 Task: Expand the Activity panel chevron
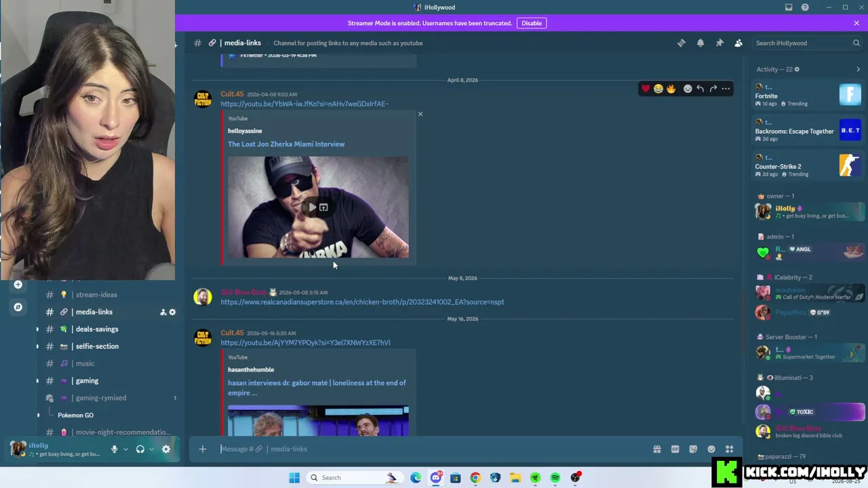[x=858, y=69]
